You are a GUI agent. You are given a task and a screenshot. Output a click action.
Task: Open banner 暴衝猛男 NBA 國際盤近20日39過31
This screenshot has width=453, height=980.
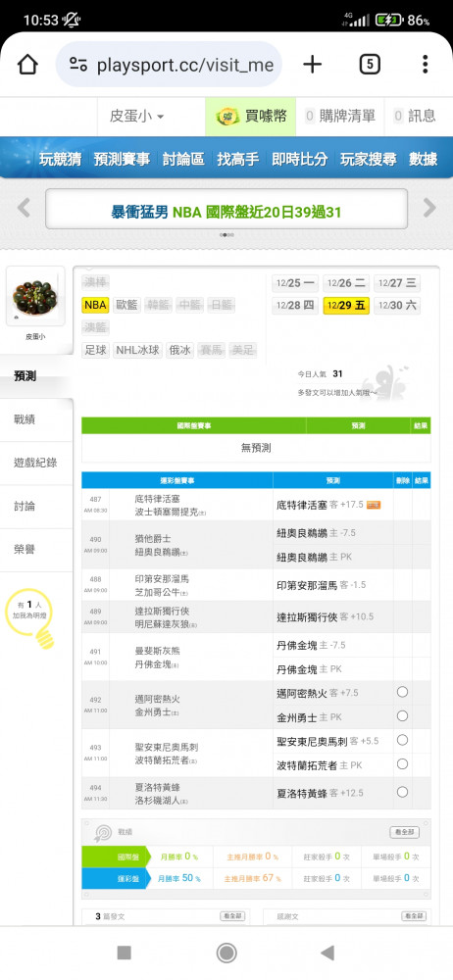(x=226, y=212)
